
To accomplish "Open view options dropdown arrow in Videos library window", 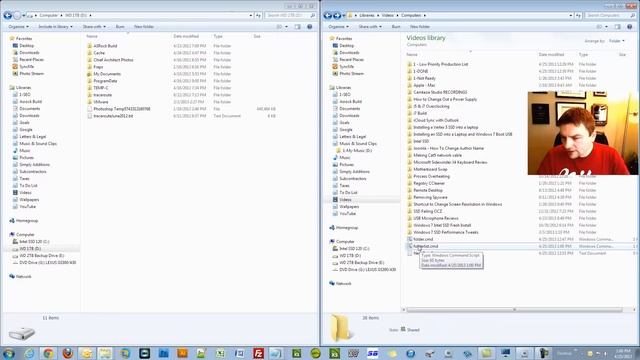I will (x=606, y=27).
